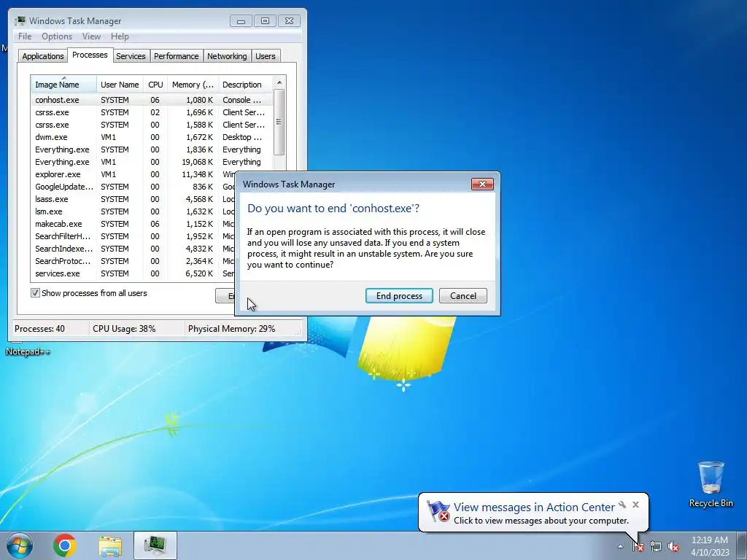The image size is (747, 560).
Task: Click the CPU Usage status bar entry
Action: tap(124, 329)
